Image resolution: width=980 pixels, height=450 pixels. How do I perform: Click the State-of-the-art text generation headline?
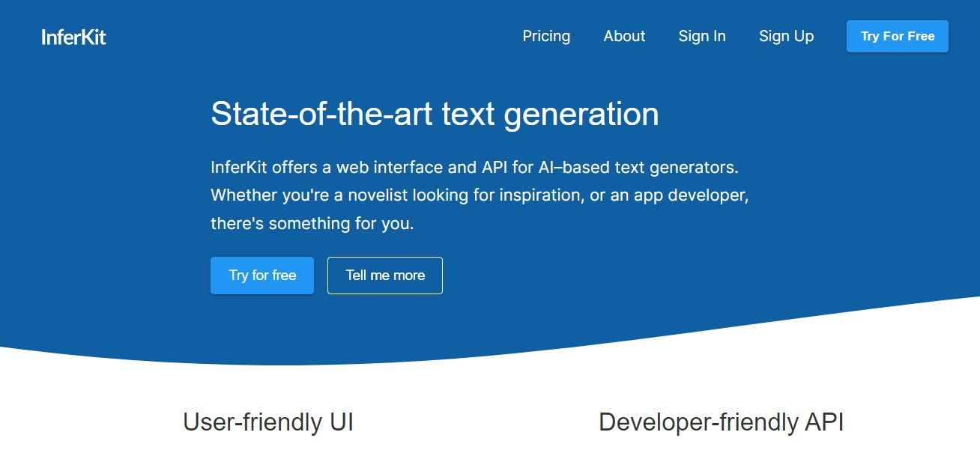pos(435,114)
